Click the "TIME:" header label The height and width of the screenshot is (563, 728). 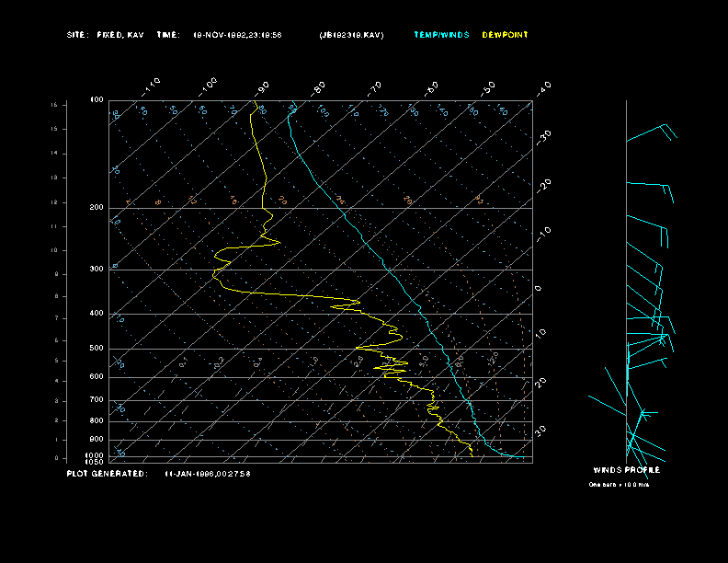(x=168, y=35)
